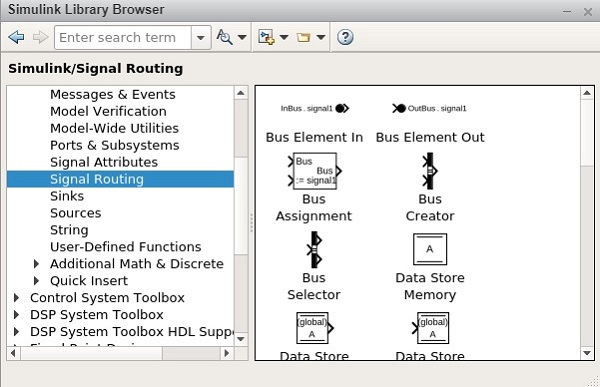This screenshot has height=387, width=600.
Task: Click the forward navigation arrow
Action: pos(40,37)
